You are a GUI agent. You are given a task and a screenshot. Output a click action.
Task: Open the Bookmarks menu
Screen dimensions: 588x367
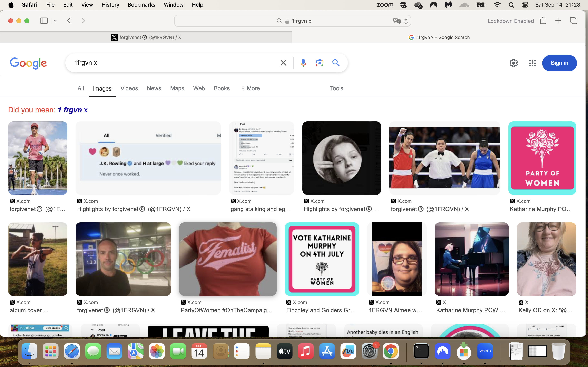click(x=141, y=5)
